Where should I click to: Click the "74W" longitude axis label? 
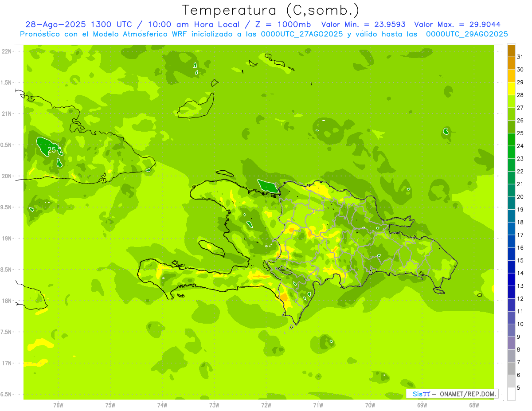pyautogui.click(x=162, y=405)
